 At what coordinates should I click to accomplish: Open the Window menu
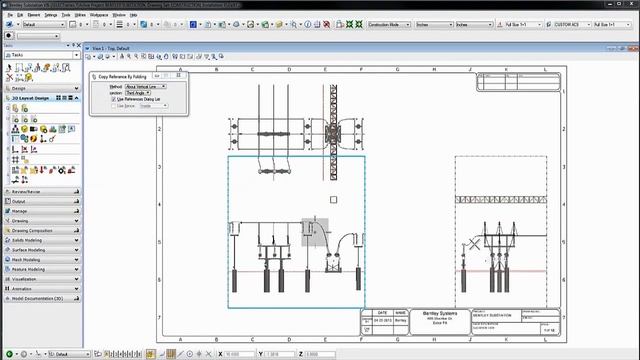coord(119,15)
